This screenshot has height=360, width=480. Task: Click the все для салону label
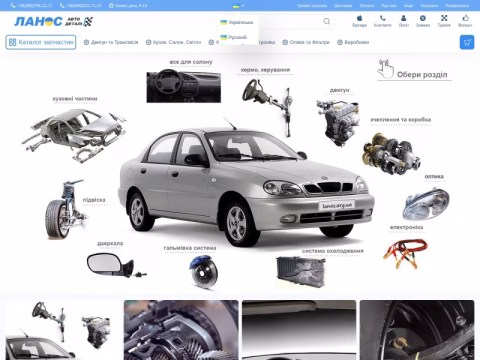coord(191,62)
